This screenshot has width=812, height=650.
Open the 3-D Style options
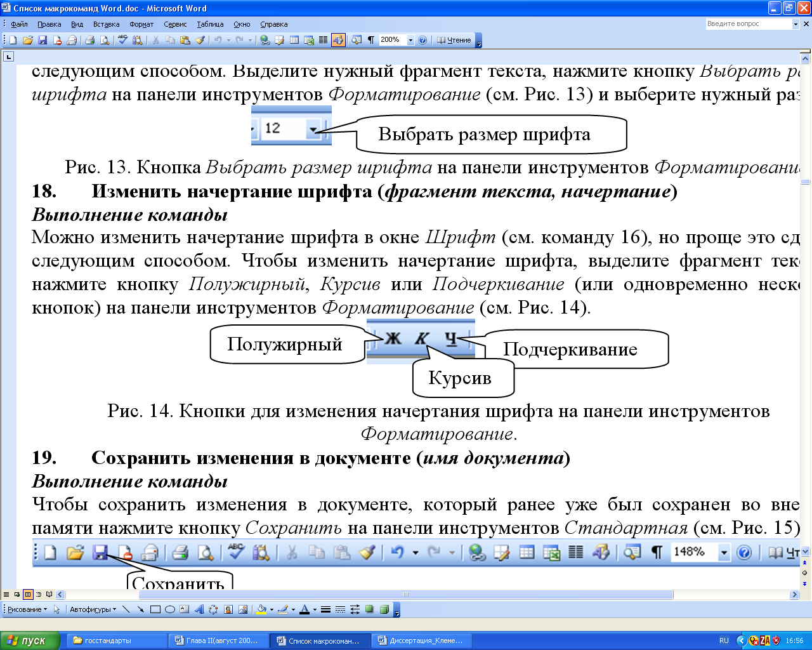tap(384, 609)
